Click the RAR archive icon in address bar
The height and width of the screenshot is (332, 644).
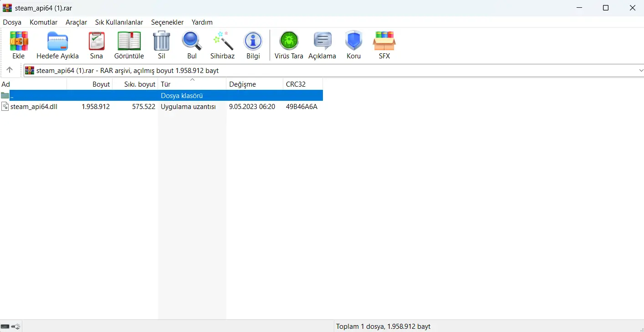tap(30, 70)
